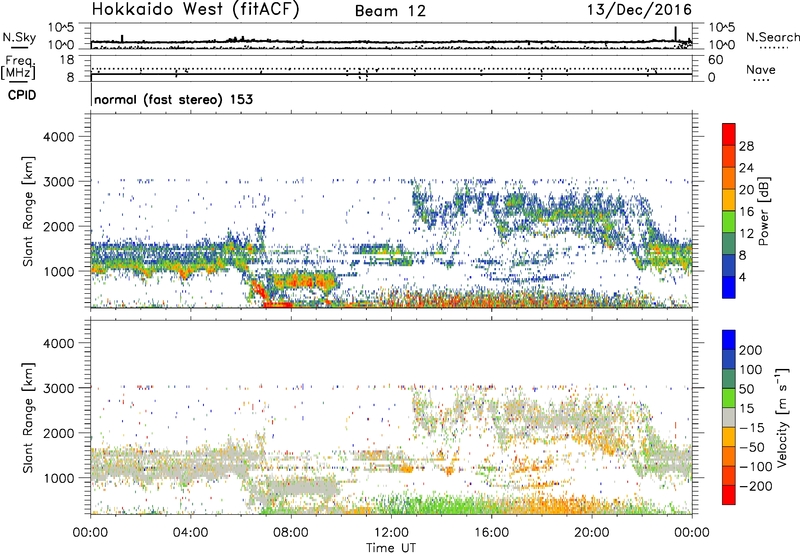Click '50' on the velocity colorbar

(x=747, y=389)
